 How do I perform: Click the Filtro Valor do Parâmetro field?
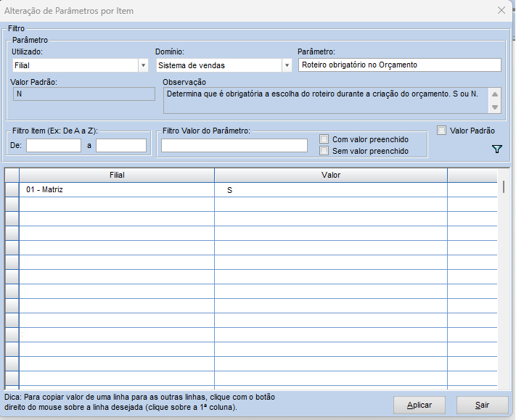[x=234, y=146]
